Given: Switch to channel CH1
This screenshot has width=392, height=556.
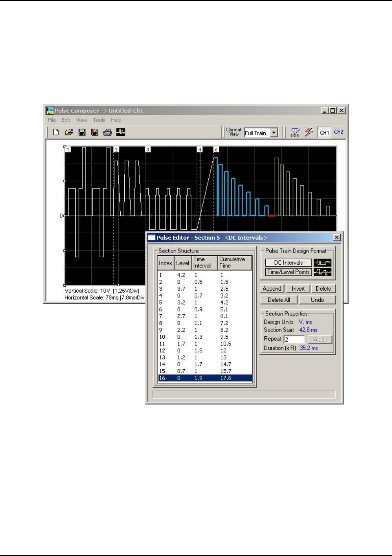Looking at the screenshot, I should (324, 132).
